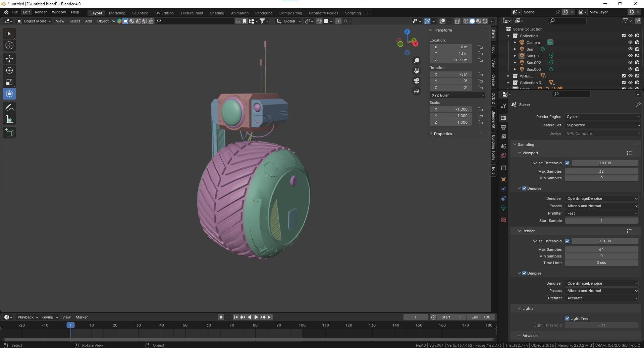Hide Sun.002 in the viewport
Screen dimensions: 644x348
630,63
